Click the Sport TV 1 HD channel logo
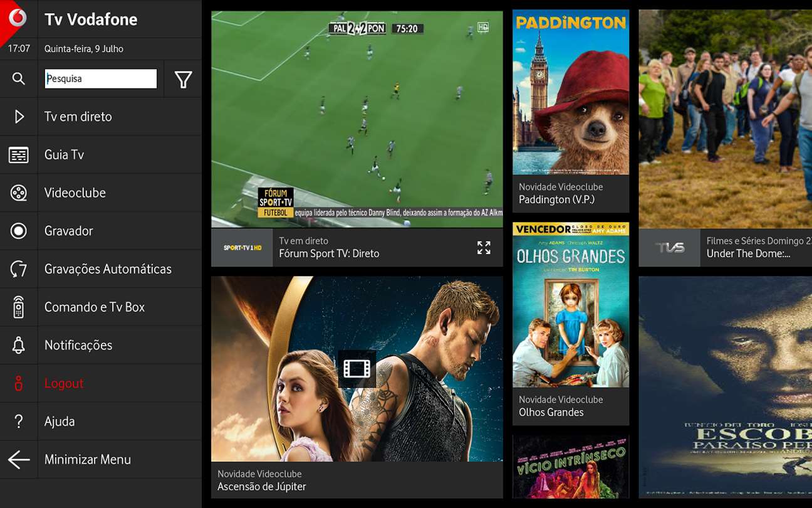The image size is (812, 508). [242, 248]
